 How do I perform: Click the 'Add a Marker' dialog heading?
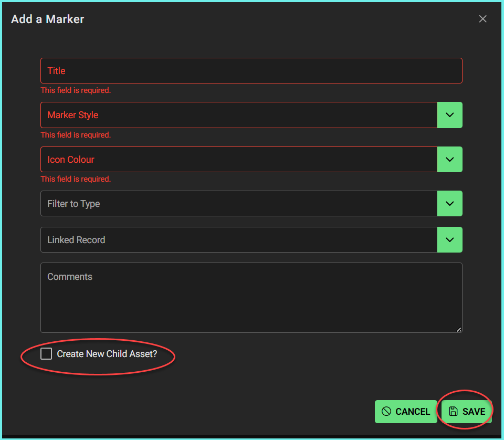pyautogui.click(x=48, y=19)
